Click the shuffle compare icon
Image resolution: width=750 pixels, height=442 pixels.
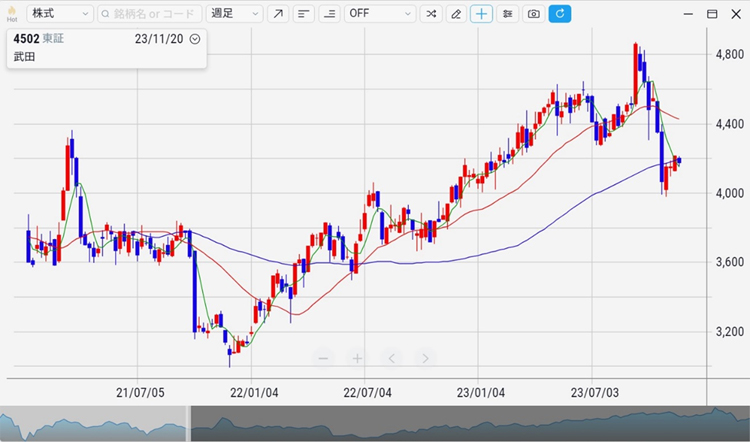tap(430, 14)
